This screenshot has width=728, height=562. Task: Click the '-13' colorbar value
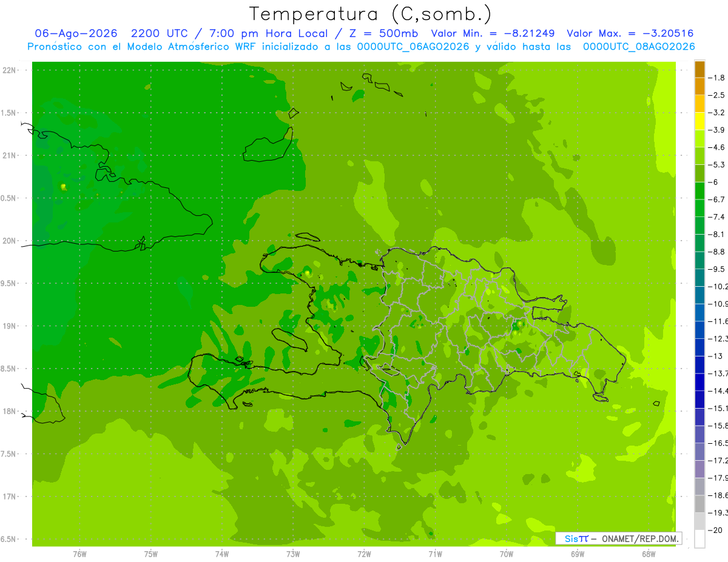coord(716,356)
